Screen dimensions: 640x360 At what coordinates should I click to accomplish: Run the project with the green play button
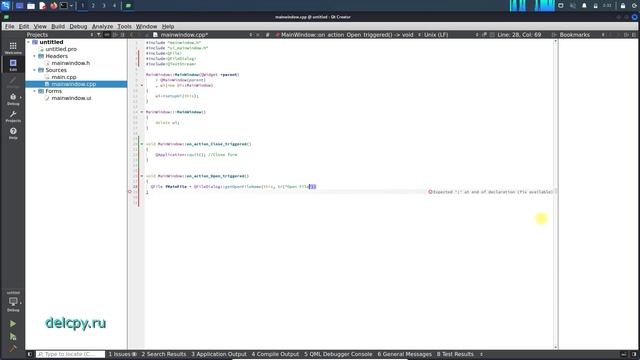(x=13, y=324)
